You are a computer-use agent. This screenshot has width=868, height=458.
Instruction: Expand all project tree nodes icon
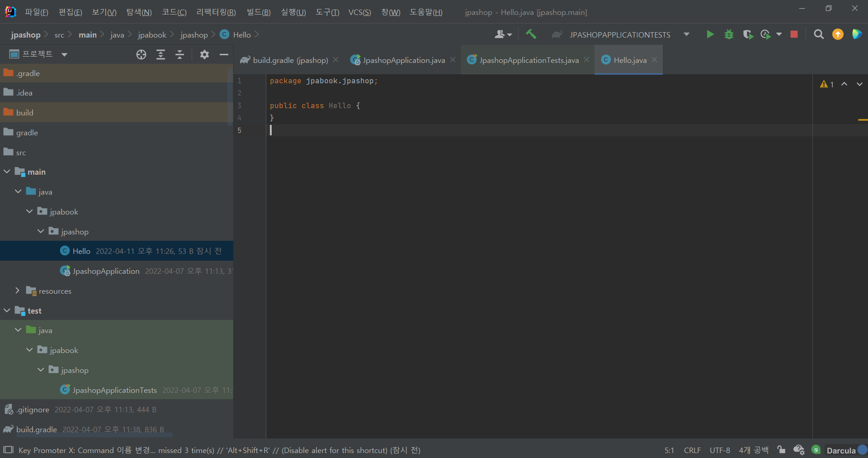[x=160, y=54]
